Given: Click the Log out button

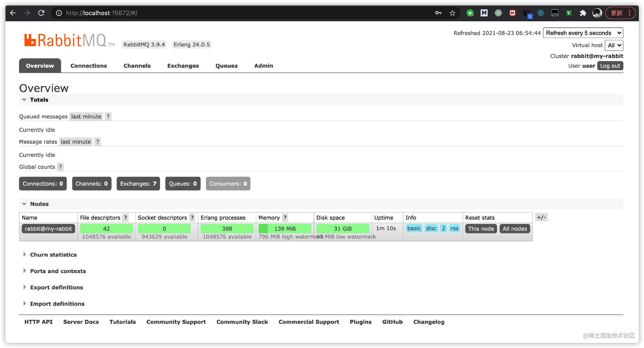Looking at the screenshot, I should pos(610,66).
